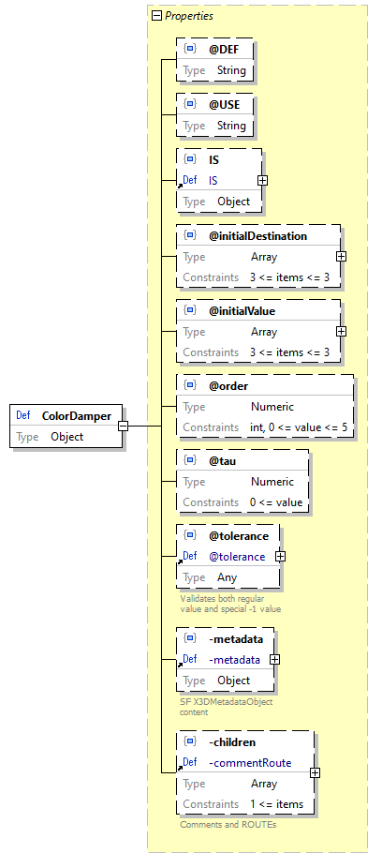Click the -metadata property icon
This screenshot has width=382, height=868.
click(190, 639)
